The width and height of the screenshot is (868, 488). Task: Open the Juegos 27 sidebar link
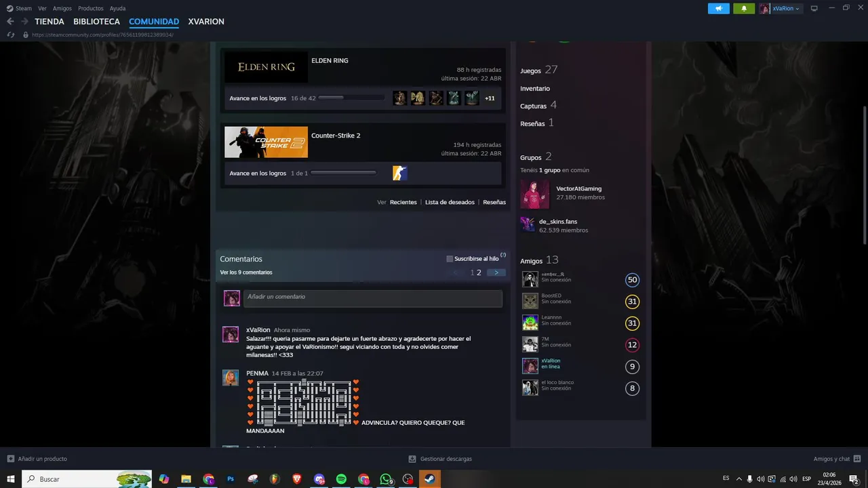[x=538, y=70]
